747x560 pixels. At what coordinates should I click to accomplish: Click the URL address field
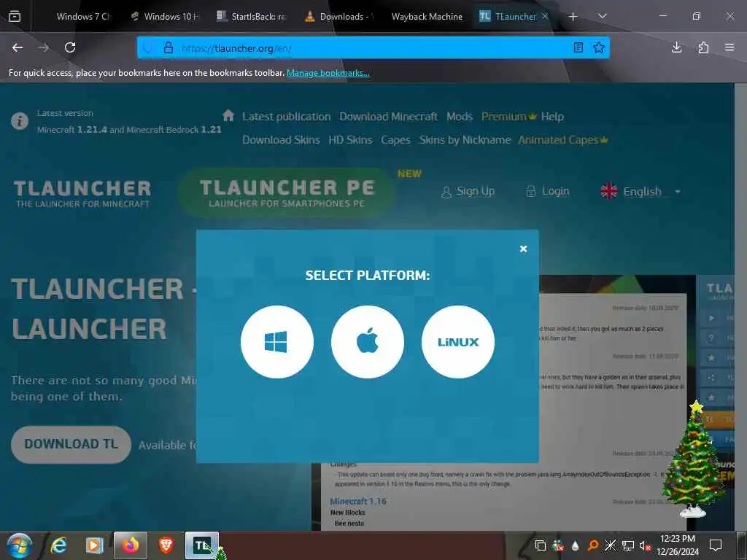click(x=373, y=47)
